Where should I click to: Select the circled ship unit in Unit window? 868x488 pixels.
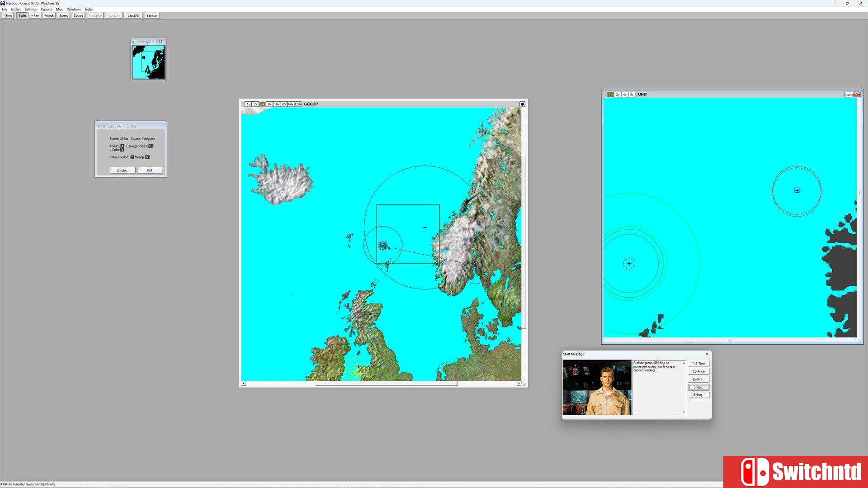(629, 263)
